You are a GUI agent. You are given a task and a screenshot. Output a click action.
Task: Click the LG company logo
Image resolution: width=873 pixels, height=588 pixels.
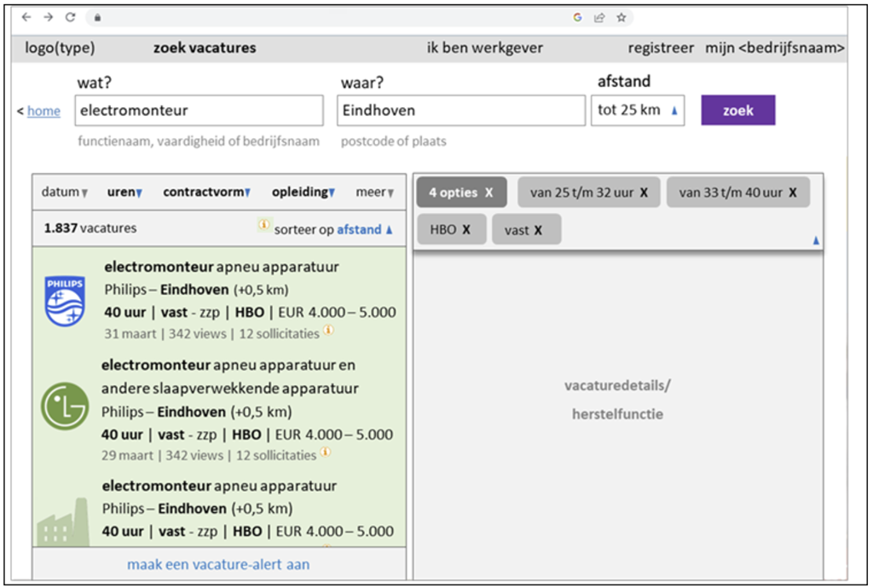(x=65, y=406)
